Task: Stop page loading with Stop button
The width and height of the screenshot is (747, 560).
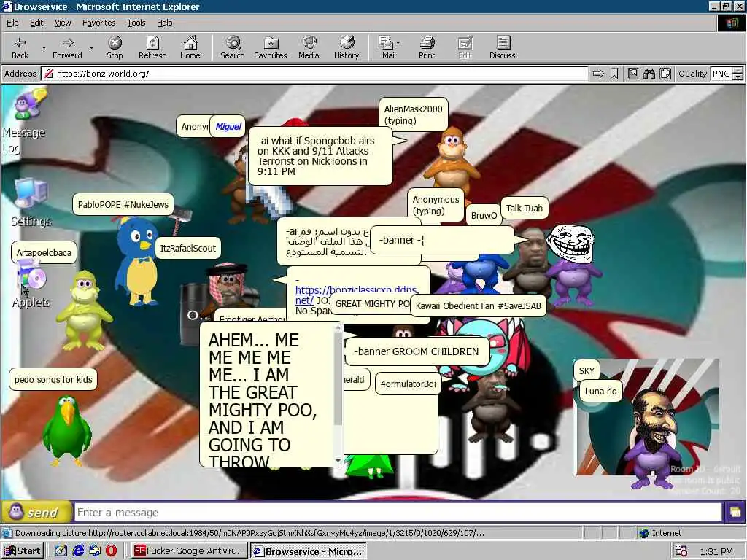Action: pyautogui.click(x=115, y=47)
